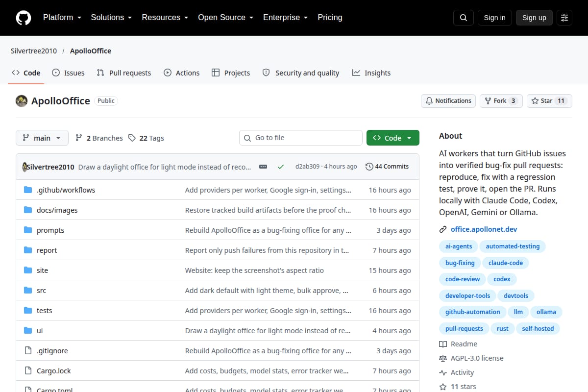
Task: Open the 22 Tags link
Action: pos(146,138)
